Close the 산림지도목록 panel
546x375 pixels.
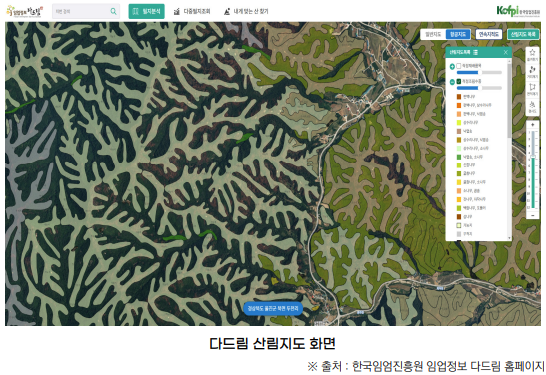point(506,52)
